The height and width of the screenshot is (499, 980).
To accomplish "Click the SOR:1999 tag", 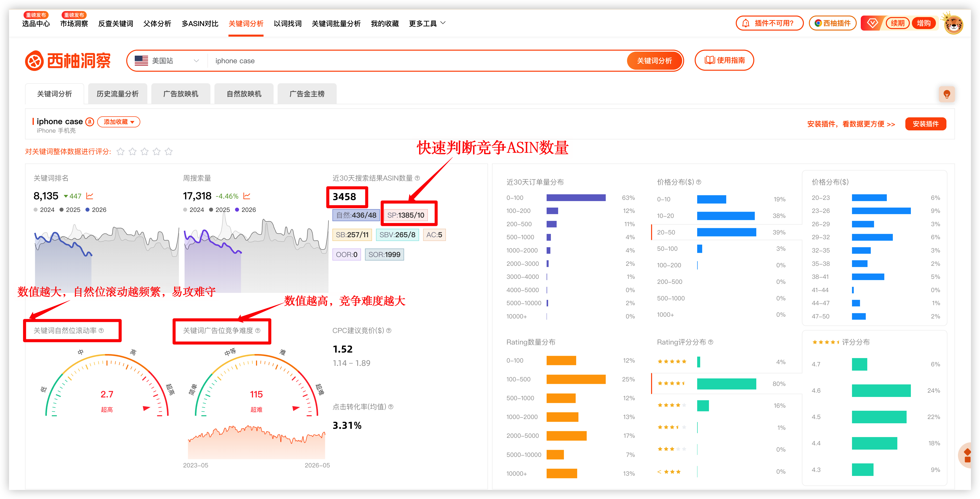I will 384,255.
